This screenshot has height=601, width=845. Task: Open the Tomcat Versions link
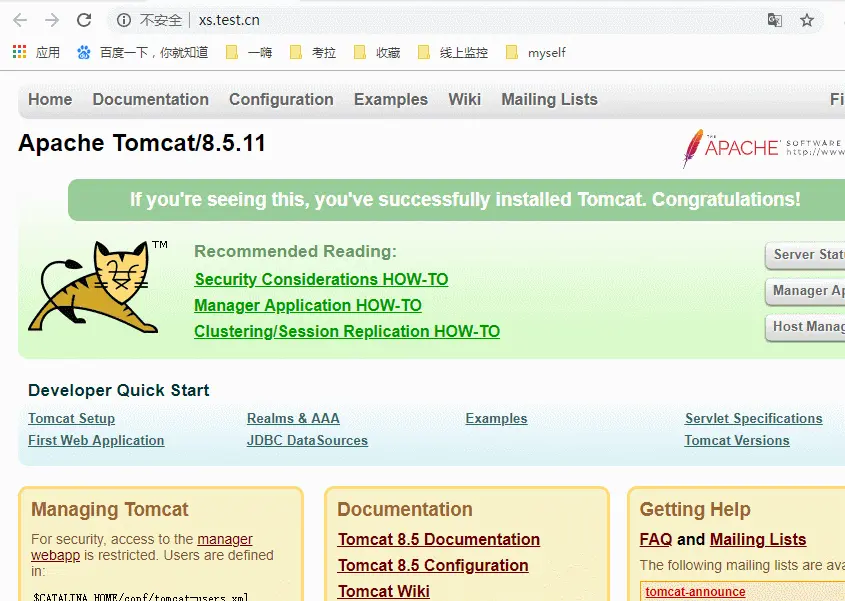pyautogui.click(x=737, y=440)
